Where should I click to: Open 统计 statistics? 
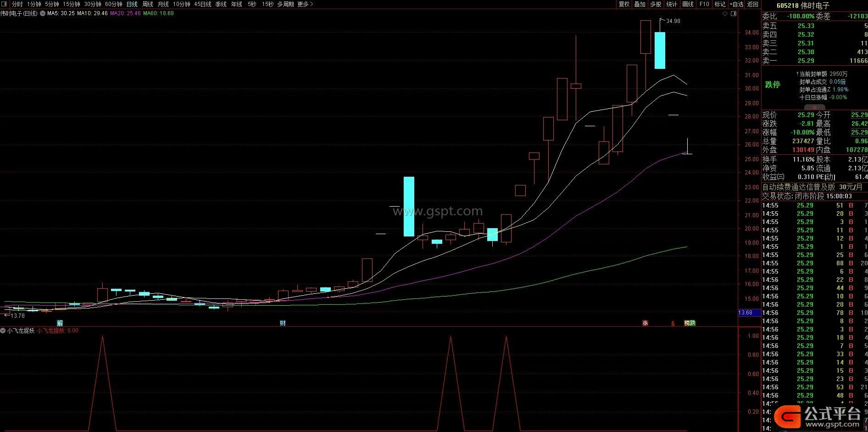pyautogui.click(x=672, y=4)
